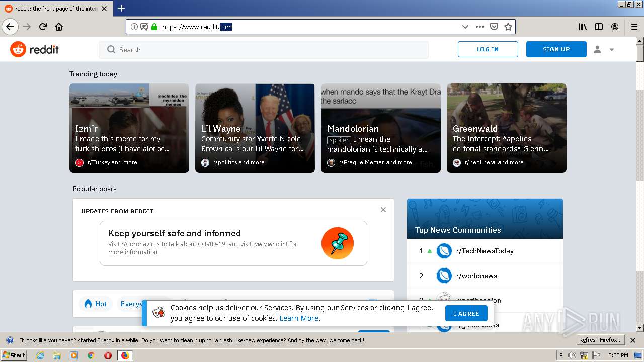Accept cookies with I AGREE

(x=466, y=313)
